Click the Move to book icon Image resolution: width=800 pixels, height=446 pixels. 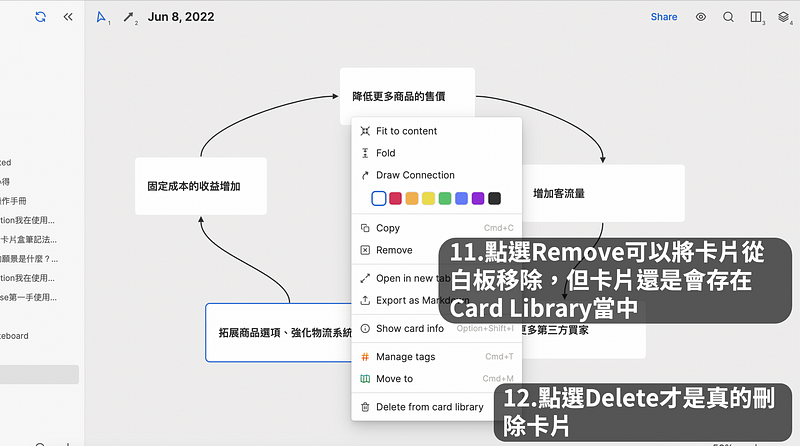click(365, 379)
